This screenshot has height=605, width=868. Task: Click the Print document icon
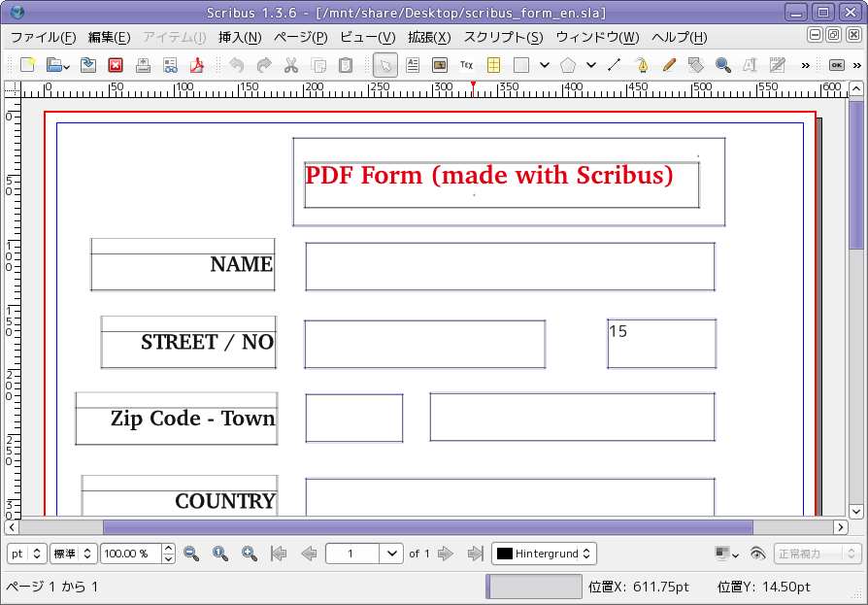pyautogui.click(x=143, y=65)
